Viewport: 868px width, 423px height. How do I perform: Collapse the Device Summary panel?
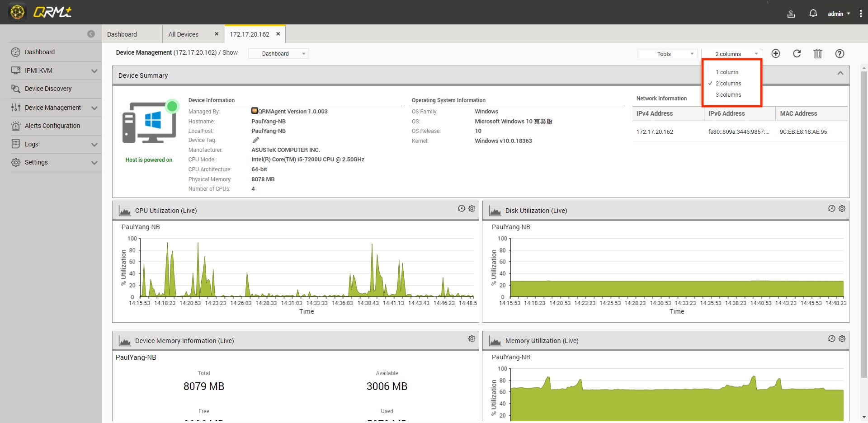(x=840, y=73)
